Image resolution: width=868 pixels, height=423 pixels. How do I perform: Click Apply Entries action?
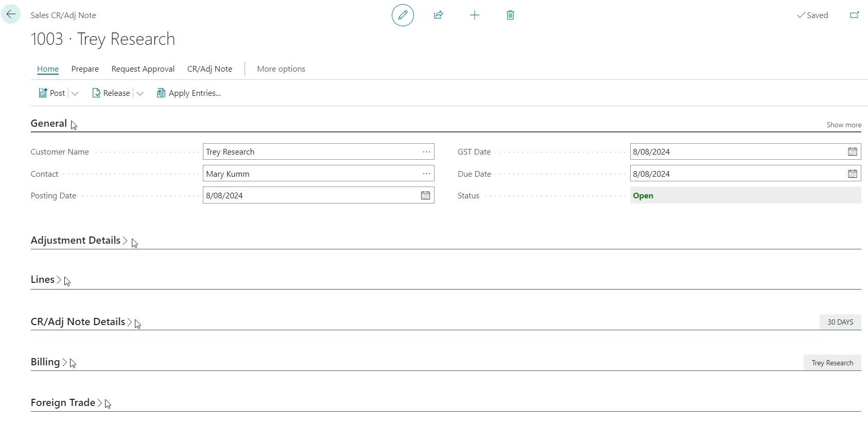(x=188, y=93)
